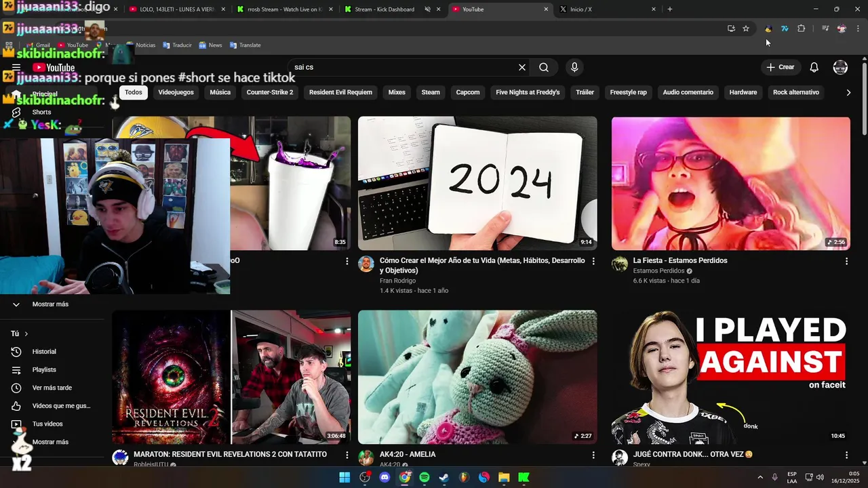Open the YouTube hamburger guide menu
868x488 pixels.
point(16,67)
